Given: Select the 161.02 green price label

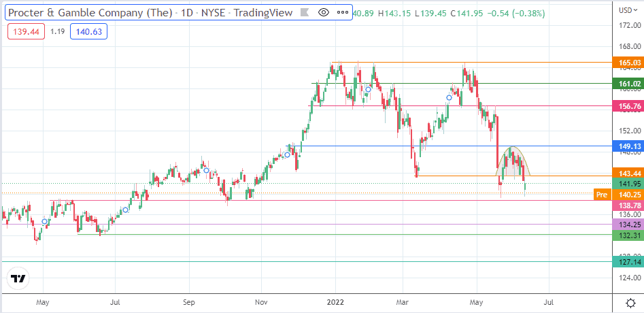Looking at the screenshot, I should [628, 84].
